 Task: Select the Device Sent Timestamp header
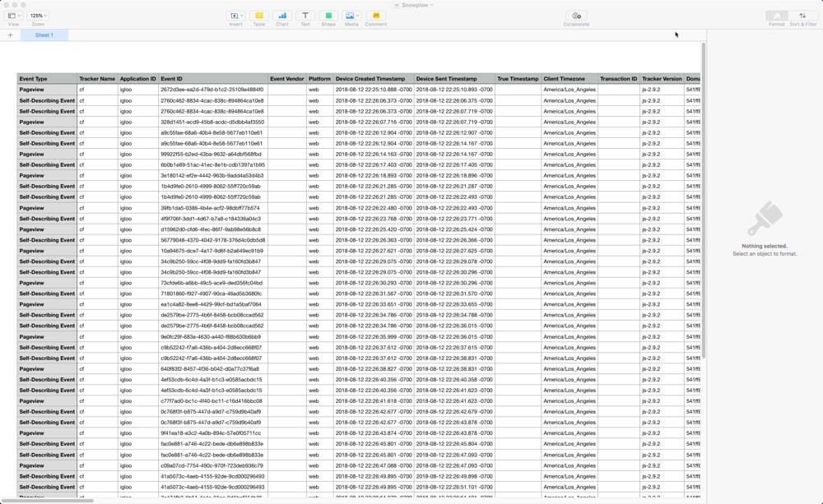click(x=454, y=79)
